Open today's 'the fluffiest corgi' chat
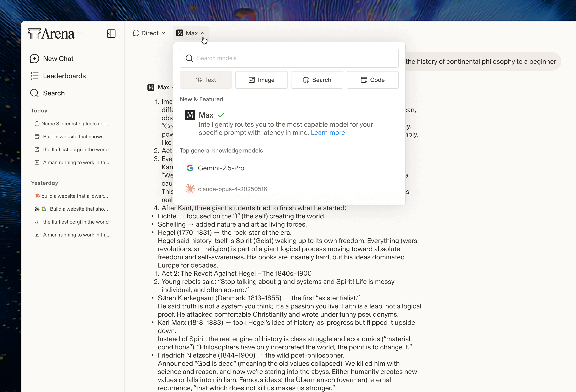 point(76,149)
